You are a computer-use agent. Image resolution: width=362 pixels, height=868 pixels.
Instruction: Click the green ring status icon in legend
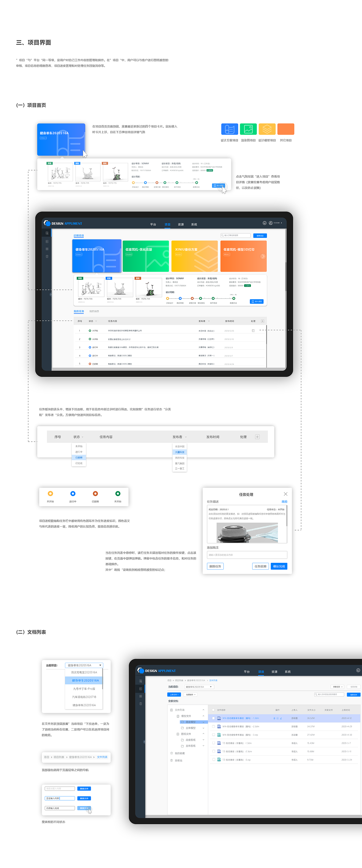[x=118, y=494]
